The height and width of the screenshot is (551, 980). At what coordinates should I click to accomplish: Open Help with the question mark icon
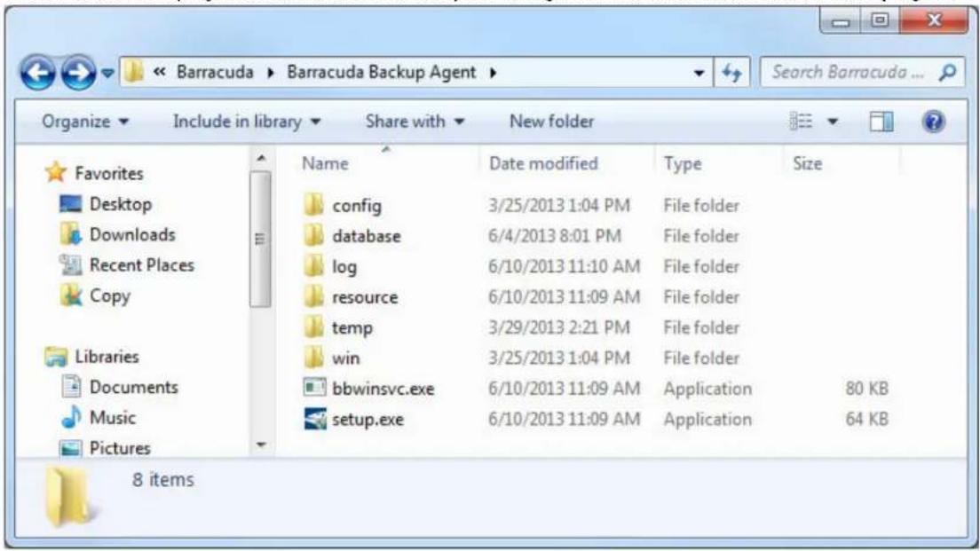pos(933,122)
